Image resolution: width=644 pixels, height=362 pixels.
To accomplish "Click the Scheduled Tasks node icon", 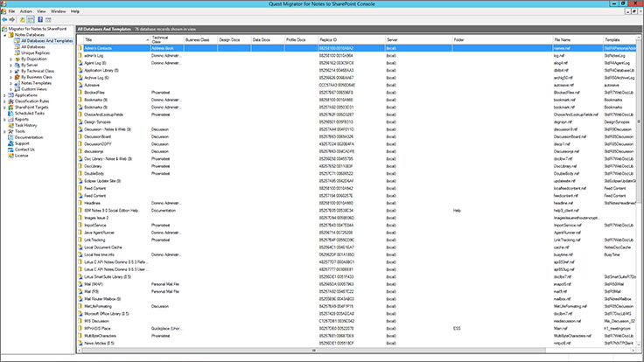I will pos(11,114).
